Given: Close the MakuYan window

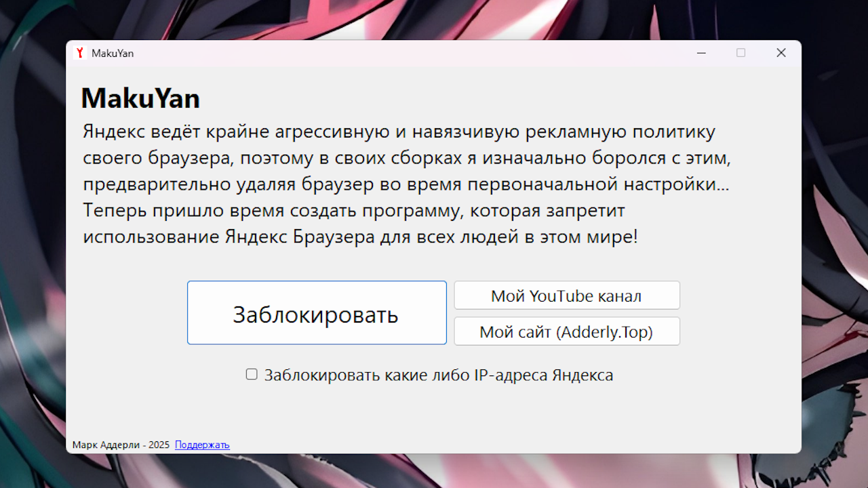Looking at the screenshot, I should pos(781,53).
